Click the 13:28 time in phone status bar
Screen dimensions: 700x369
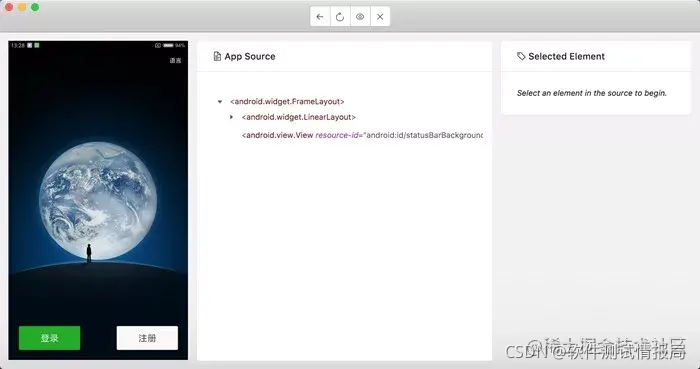click(18, 46)
